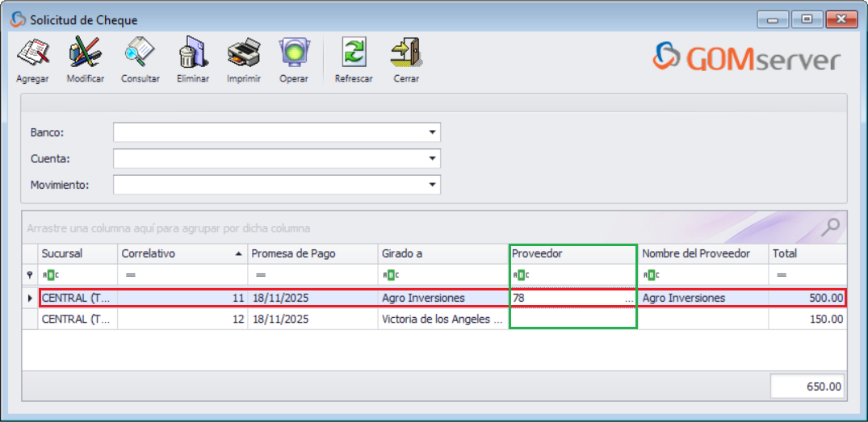Screen dimensions: 868x422
Task: Close the Solicitud de Cheque window
Action: pyautogui.click(x=842, y=20)
